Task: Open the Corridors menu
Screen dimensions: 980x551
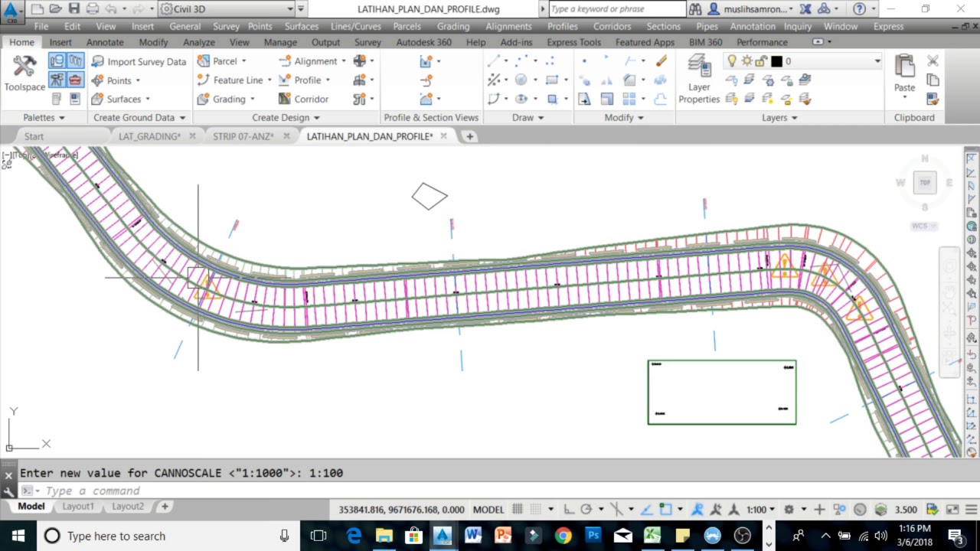Action: [612, 26]
